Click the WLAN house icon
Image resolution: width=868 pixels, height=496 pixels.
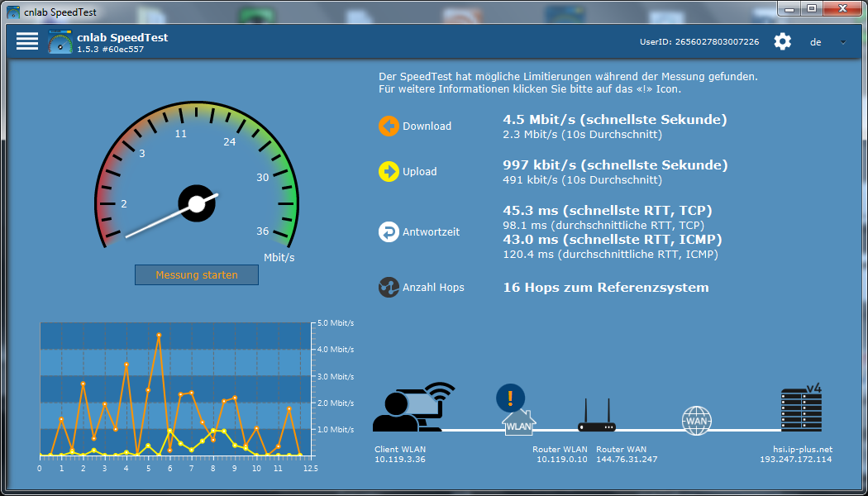click(x=518, y=423)
